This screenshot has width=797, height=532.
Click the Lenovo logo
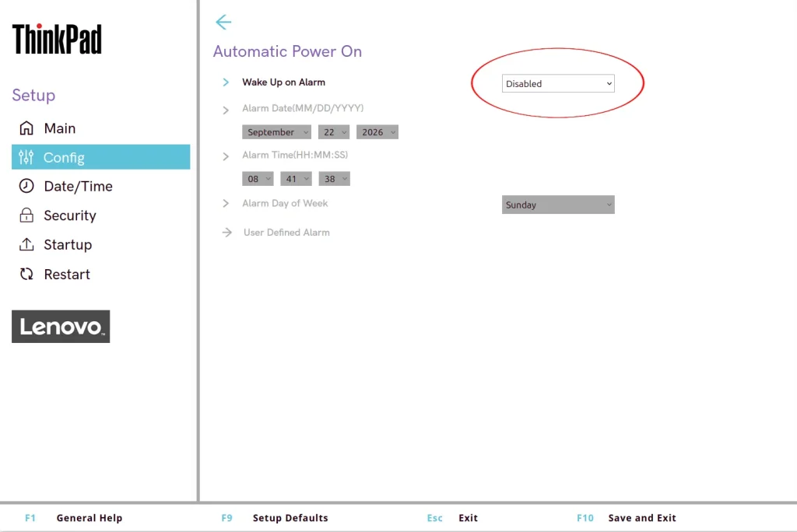point(61,326)
